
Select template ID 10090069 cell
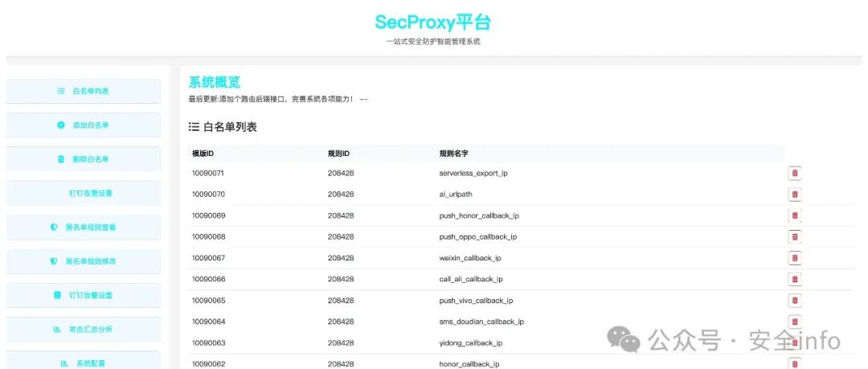[x=209, y=215]
